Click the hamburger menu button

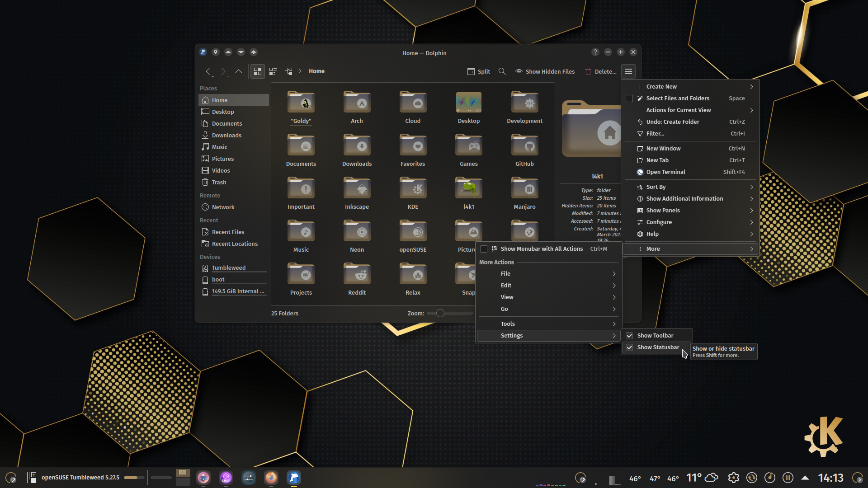pyautogui.click(x=628, y=71)
